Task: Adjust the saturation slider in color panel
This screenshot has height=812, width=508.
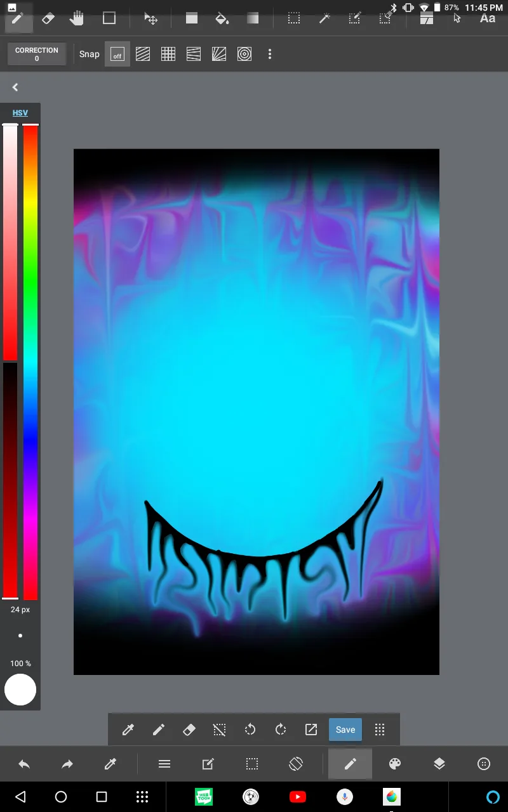Action: pyautogui.click(x=10, y=242)
